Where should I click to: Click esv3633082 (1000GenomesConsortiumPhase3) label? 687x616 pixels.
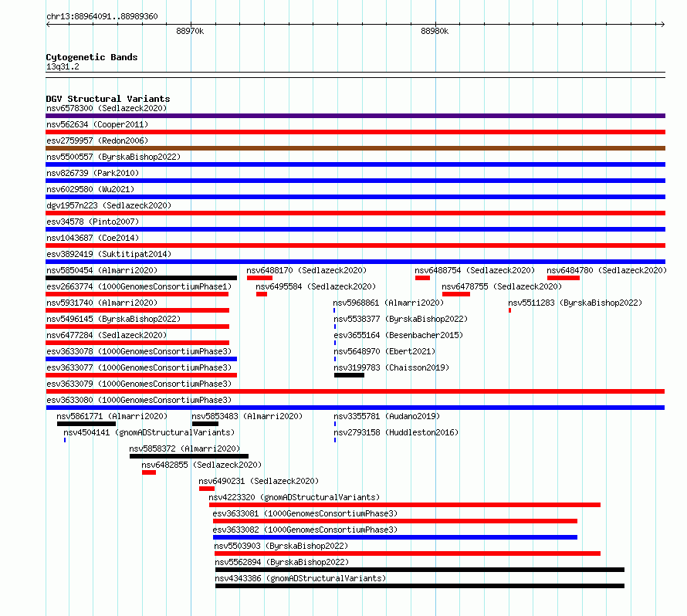(x=305, y=530)
